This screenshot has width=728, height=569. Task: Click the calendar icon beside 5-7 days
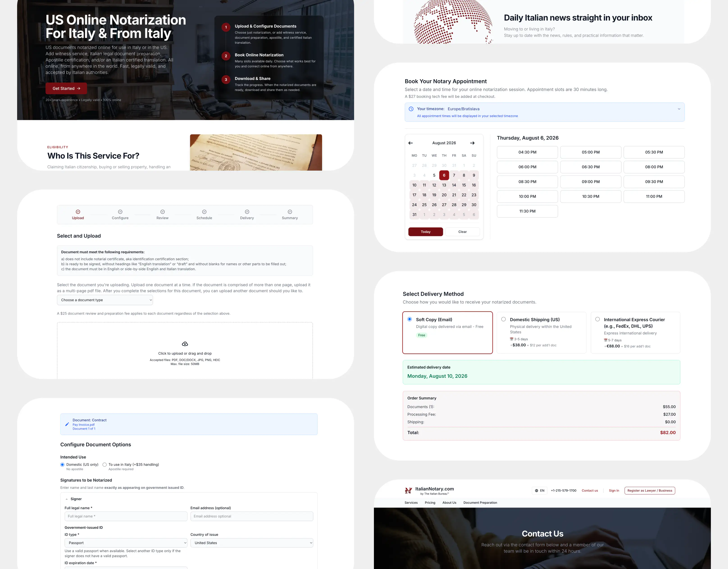[606, 340]
